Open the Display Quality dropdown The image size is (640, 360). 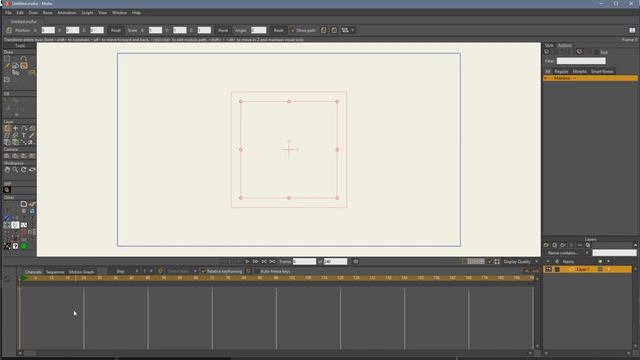[519, 262]
